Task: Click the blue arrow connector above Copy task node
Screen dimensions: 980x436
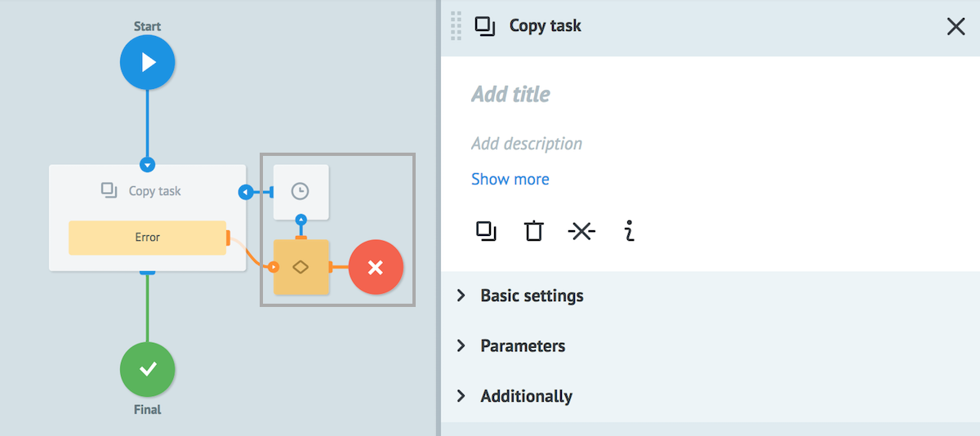Action: [x=147, y=165]
